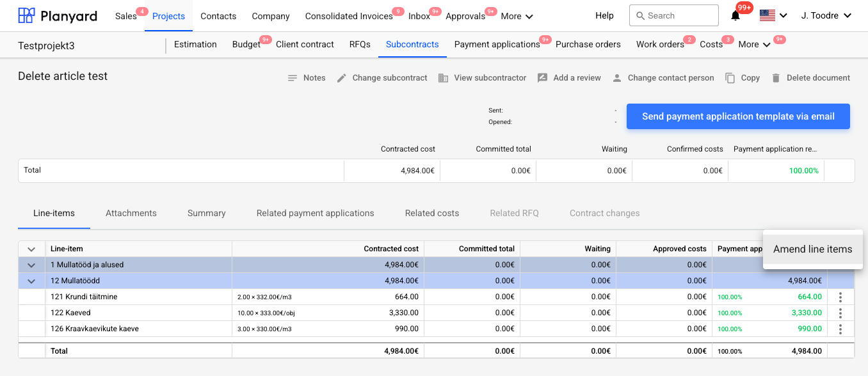868x376 pixels.
Task: Open the Related costs tab
Action: pos(432,213)
